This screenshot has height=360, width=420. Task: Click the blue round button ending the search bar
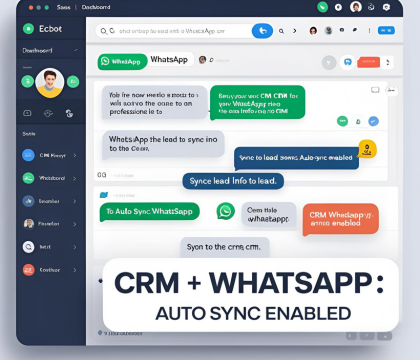262,31
